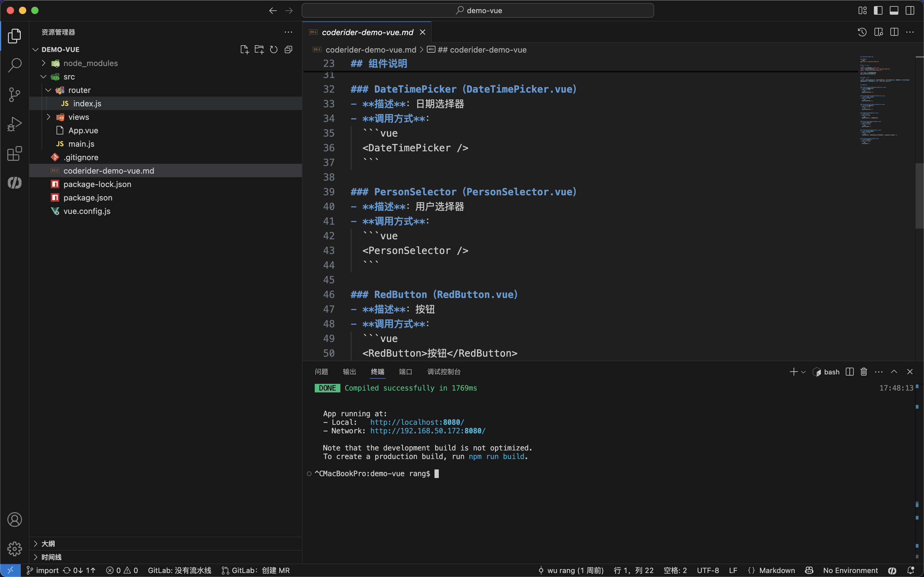
Task: Toggle the secondary sidebar on the right
Action: pyautogui.click(x=910, y=10)
